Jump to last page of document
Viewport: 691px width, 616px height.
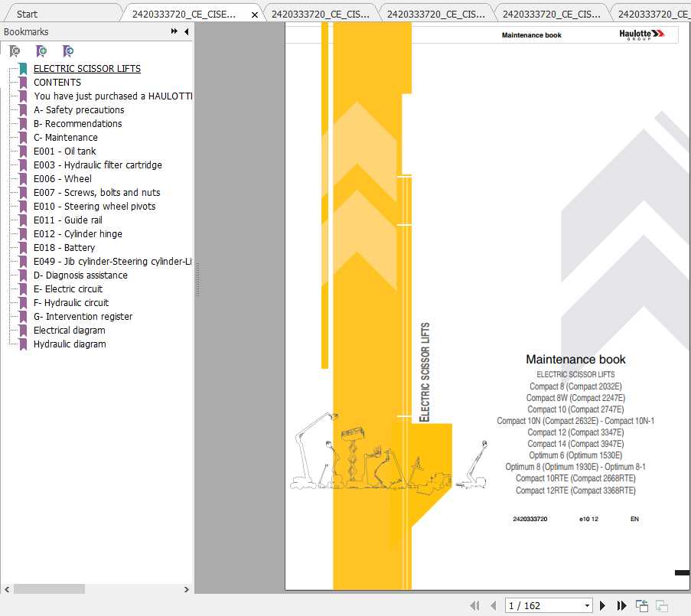click(621, 605)
